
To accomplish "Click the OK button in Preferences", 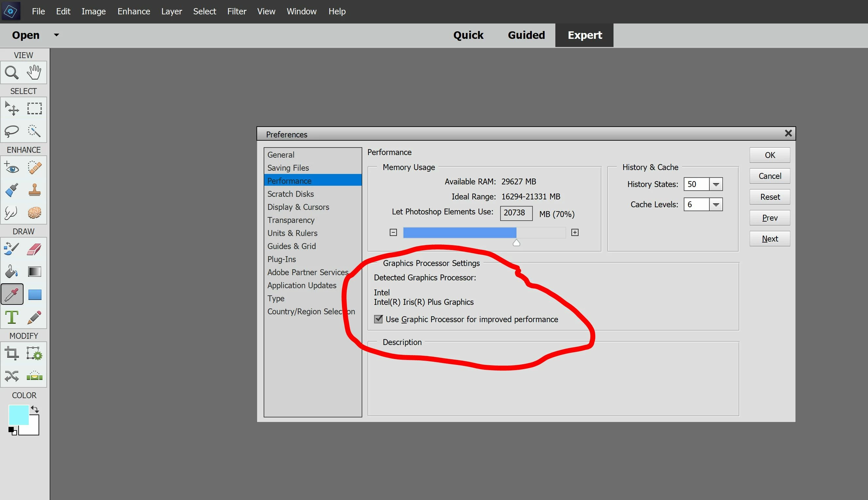I will point(769,155).
